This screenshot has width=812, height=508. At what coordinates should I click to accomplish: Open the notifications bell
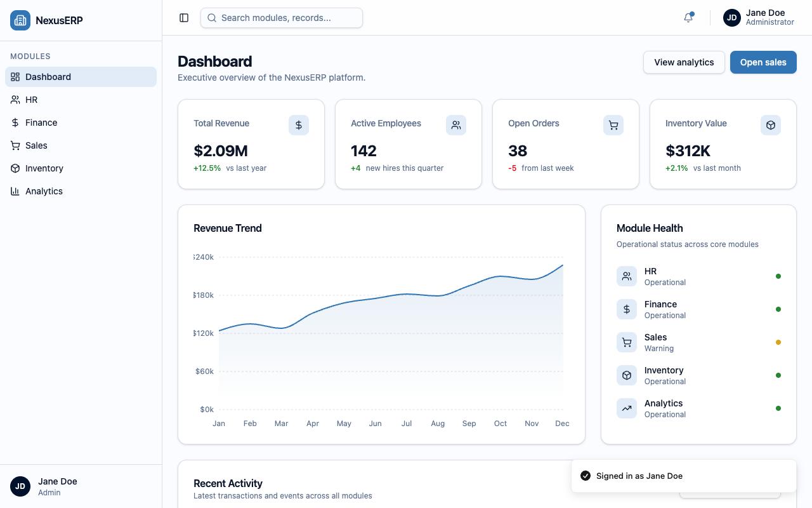click(x=688, y=18)
